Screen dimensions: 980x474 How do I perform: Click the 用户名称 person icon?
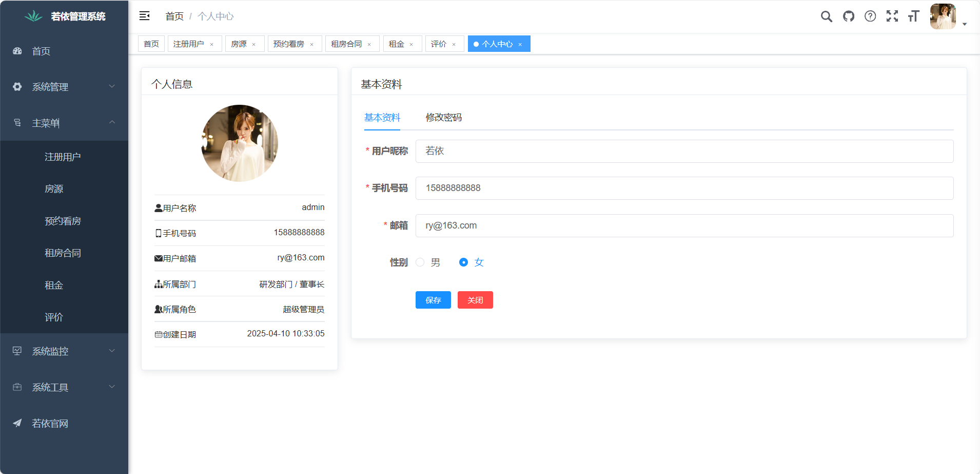[159, 208]
